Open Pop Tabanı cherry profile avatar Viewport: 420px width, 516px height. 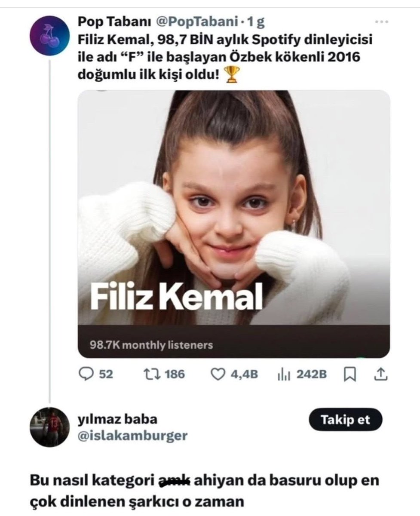click(49, 36)
